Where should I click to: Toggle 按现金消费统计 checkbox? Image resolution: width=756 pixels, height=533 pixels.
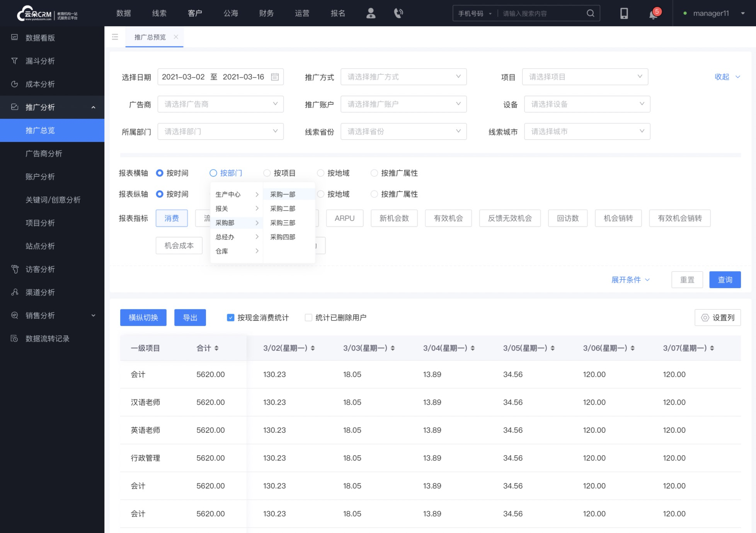coord(230,318)
